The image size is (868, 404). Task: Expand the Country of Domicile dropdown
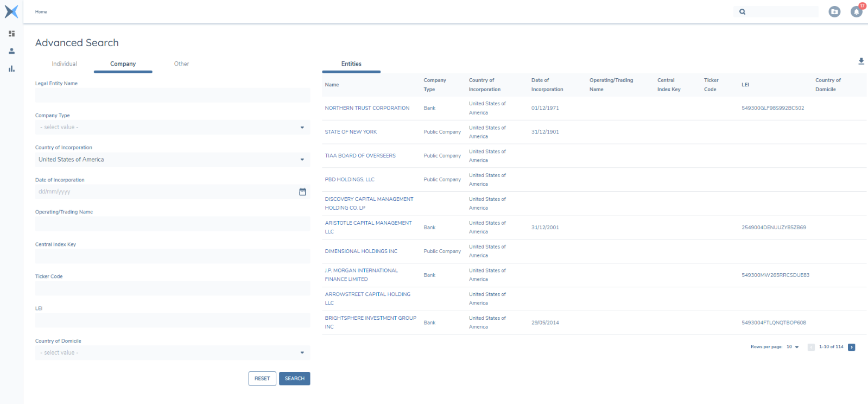pyautogui.click(x=173, y=353)
